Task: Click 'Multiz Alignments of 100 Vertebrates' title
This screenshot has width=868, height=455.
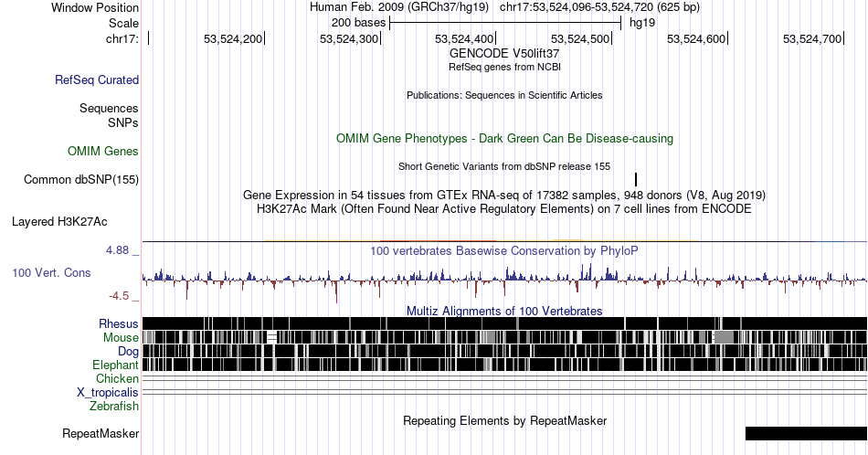Action: click(504, 311)
